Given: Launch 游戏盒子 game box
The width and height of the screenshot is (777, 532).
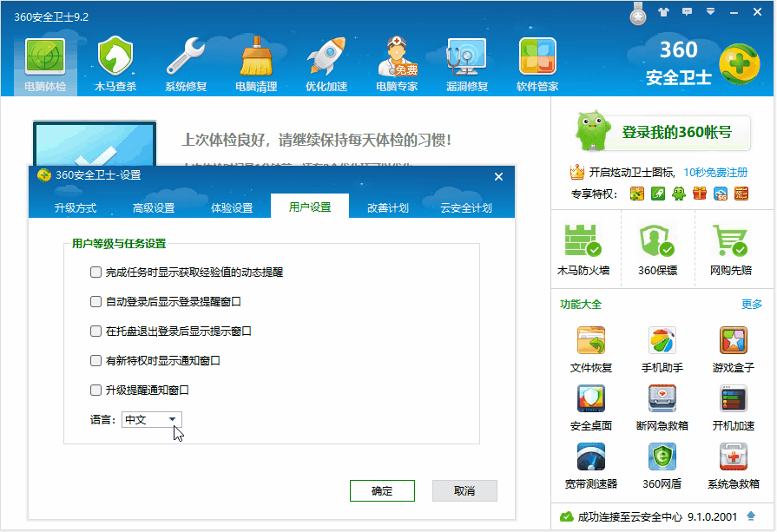Looking at the screenshot, I should (x=734, y=349).
